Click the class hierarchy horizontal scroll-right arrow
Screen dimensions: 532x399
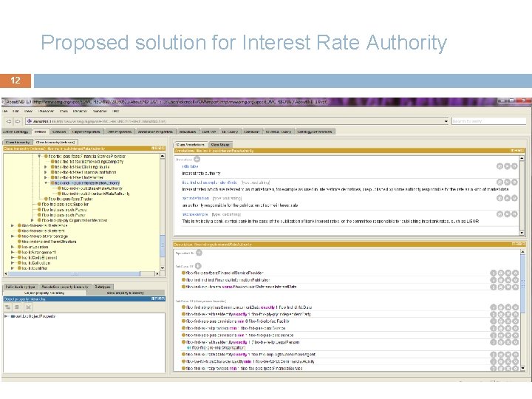157,273
